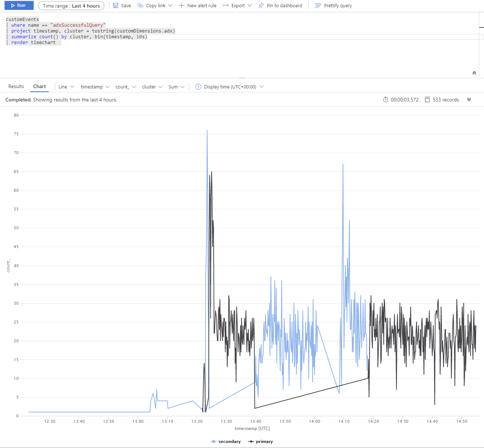Click the 533 records icon
This screenshot has width=484, height=448.
coord(427,99)
